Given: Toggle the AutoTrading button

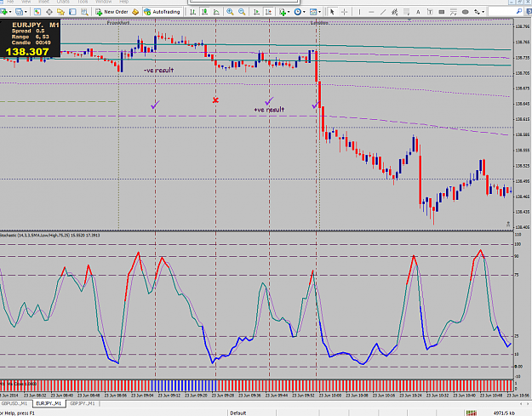Looking at the screenshot, I should 163,12.
